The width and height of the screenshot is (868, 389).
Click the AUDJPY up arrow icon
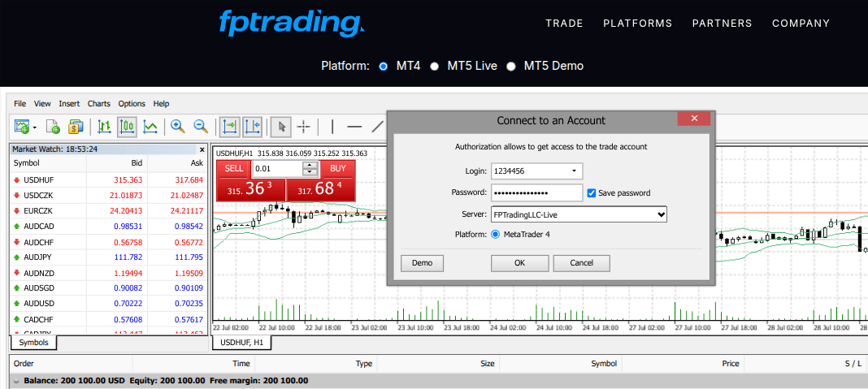pos(16,257)
